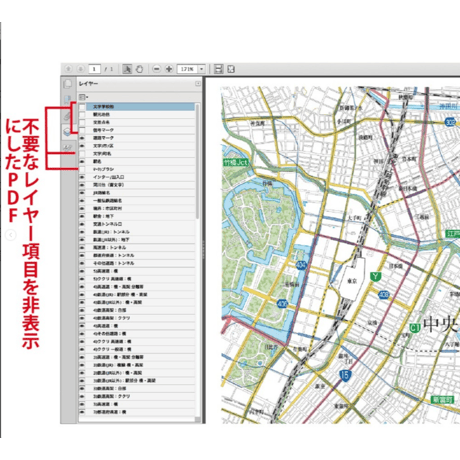This screenshot has height=460, width=460.
Task: Enable scrolling fit-width page mode
Action: (218, 69)
